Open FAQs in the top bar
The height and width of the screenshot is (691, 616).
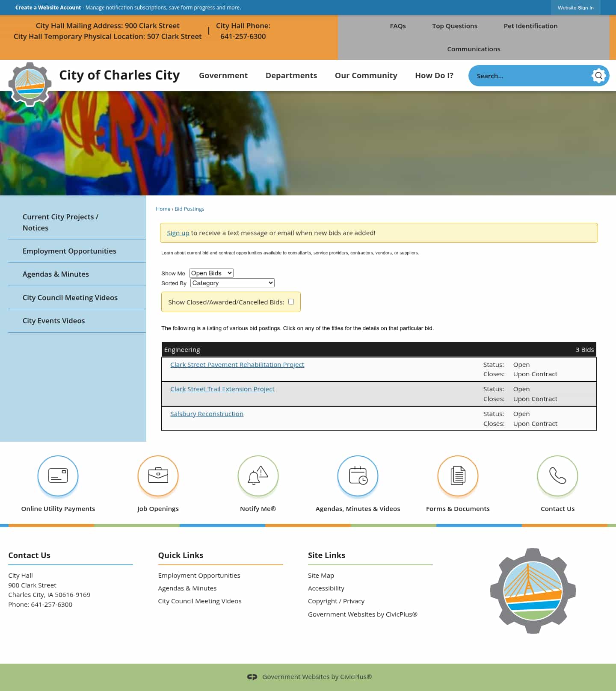coord(398,26)
